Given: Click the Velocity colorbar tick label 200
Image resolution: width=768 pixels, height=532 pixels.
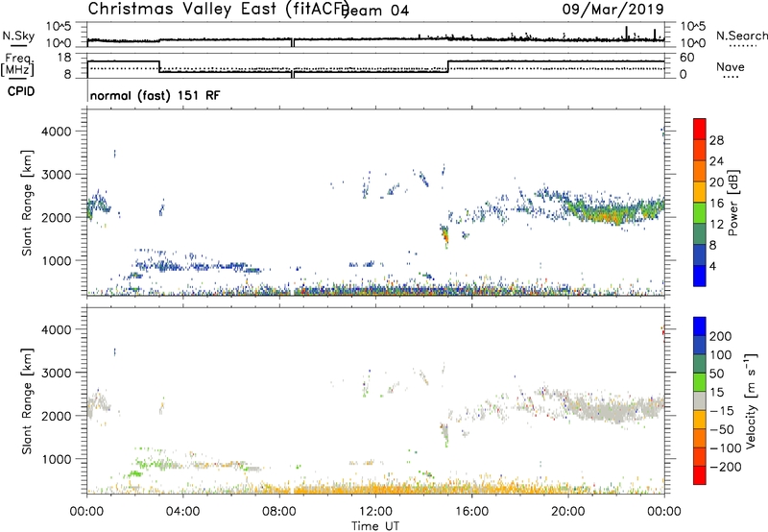Looking at the screenshot, I should tap(721, 336).
